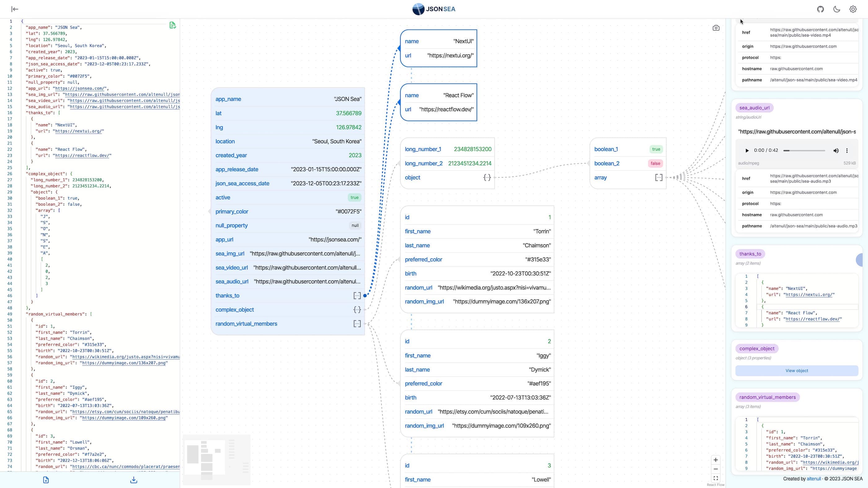Expand the thanks_to array node
This screenshot has height=488, width=868.
coord(357,295)
